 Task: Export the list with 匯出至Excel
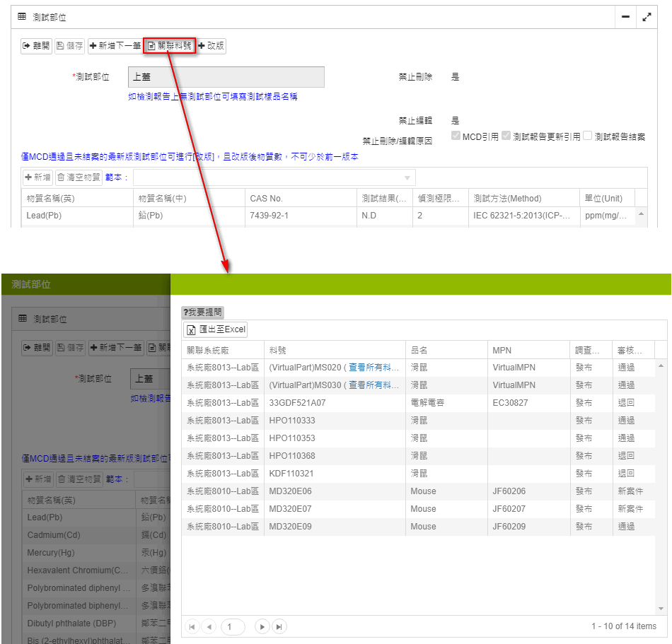216,329
